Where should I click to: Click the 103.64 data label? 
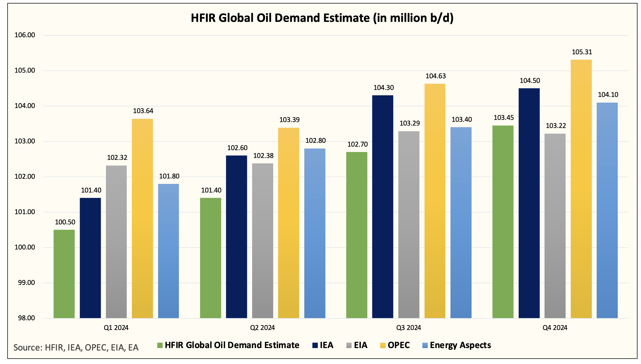pyautogui.click(x=143, y=111)
